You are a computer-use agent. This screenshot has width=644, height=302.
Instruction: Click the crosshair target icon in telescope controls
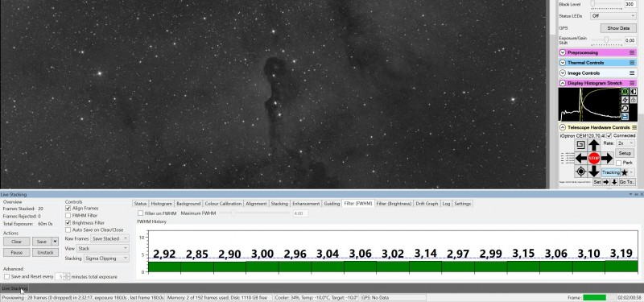(580, 171)
